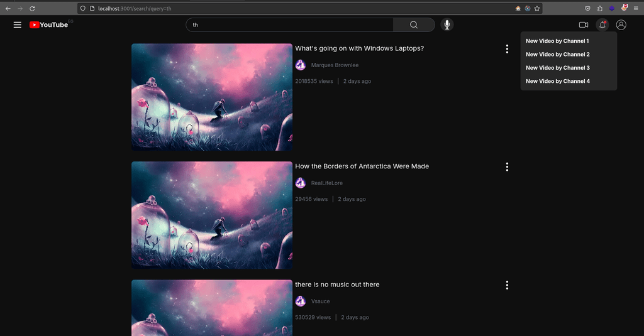Image resolution: width=644 pixels, height=336 pixels.
Task: Toggle the notifications bell
Action: 602,25
